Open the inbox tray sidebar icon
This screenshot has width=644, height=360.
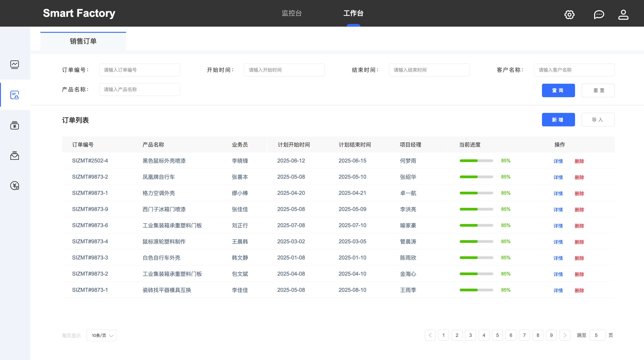[15, 156]
